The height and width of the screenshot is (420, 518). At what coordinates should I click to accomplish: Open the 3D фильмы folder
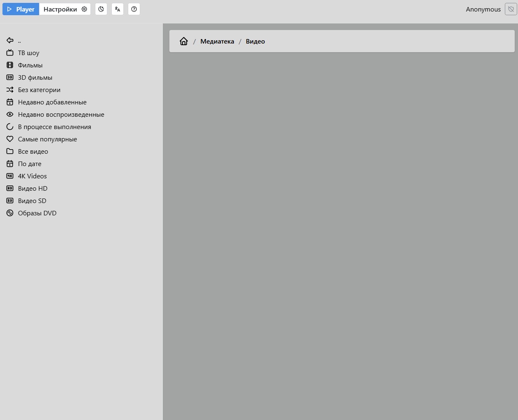(x=35, y=77)
